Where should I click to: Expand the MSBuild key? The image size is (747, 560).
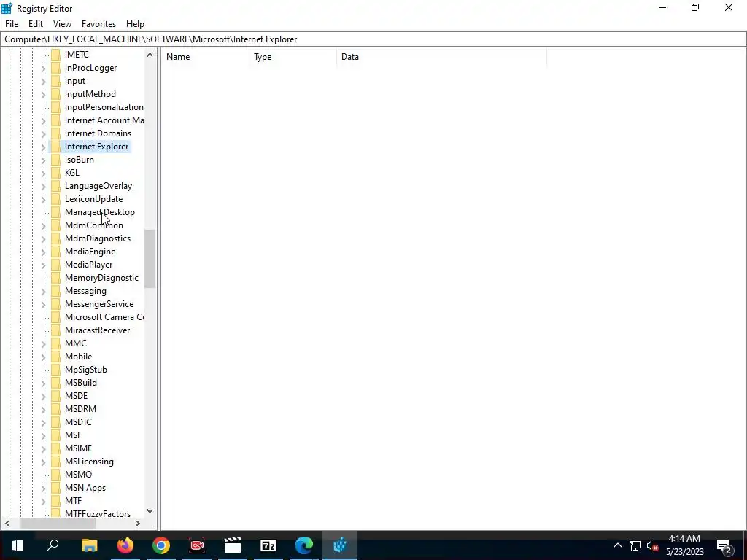pyautogui.click(x=43, y=383)
